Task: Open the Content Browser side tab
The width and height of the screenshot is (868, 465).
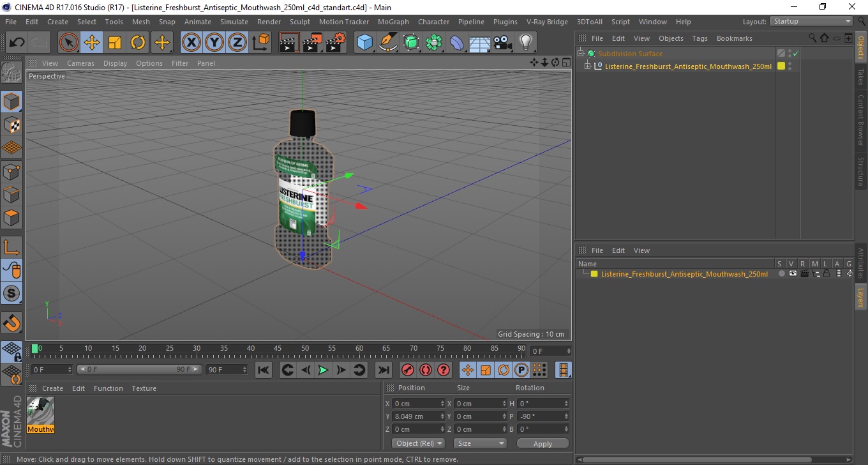Action: (861, 120)
